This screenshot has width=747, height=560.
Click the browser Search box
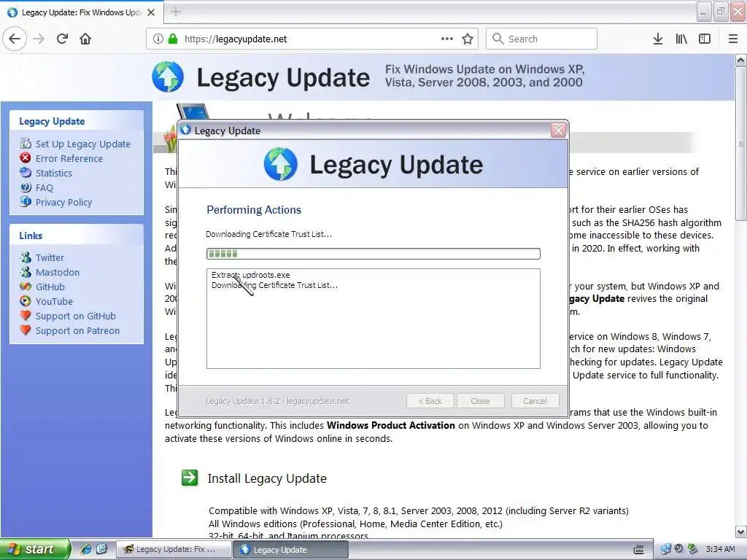tap(542, 39)
